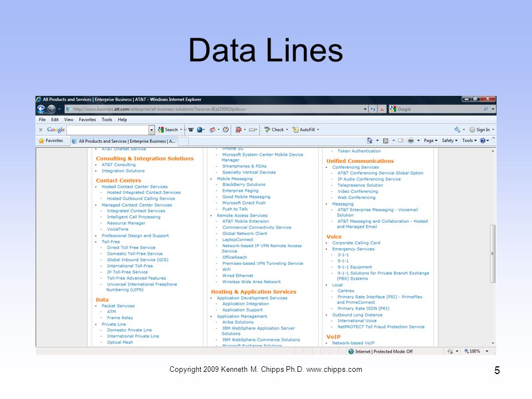This screenshot has width=532, height=399.
Task: Open the AT&T Consulting link
Action: point(119,165)
